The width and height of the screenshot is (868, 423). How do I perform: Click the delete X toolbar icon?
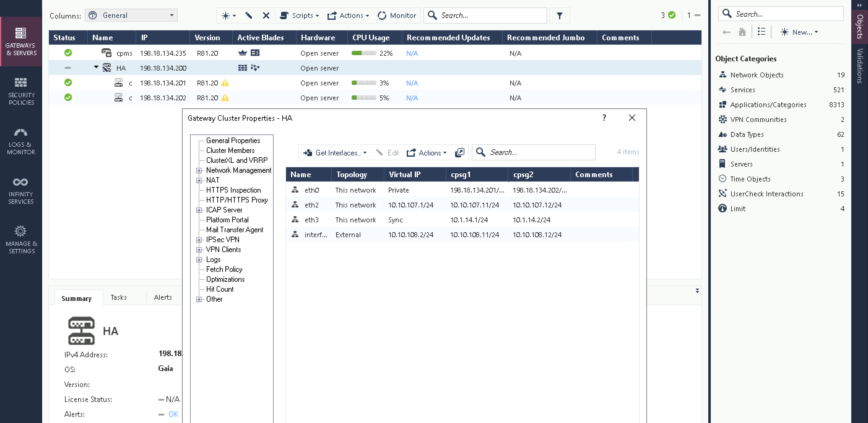tap(266, 15)
